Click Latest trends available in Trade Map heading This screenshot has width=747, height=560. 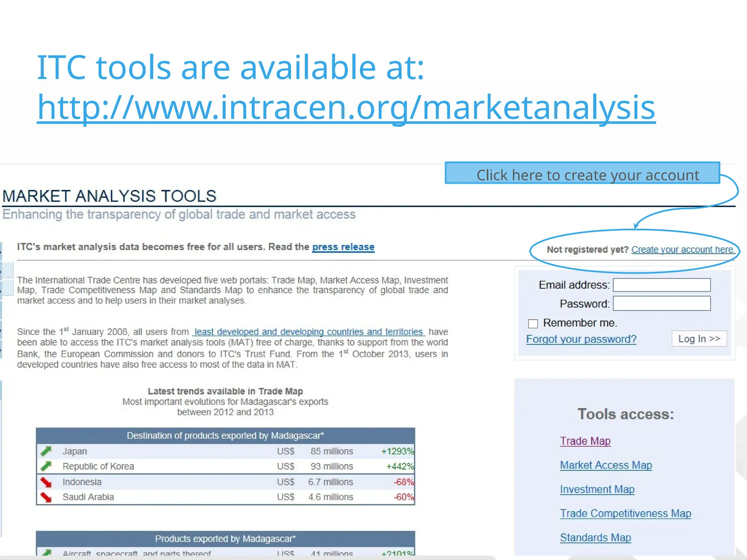pos(225,391)
